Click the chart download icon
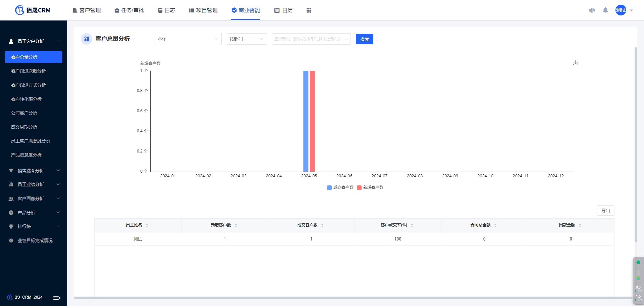This screenshot has height=306, width=644. pyautogui.click(x=575, y=63)
